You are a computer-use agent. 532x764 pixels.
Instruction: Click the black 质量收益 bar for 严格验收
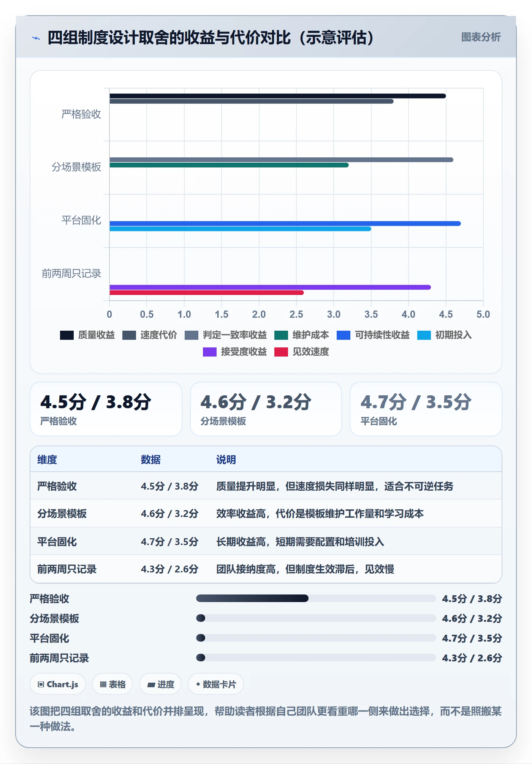[277, 96]
